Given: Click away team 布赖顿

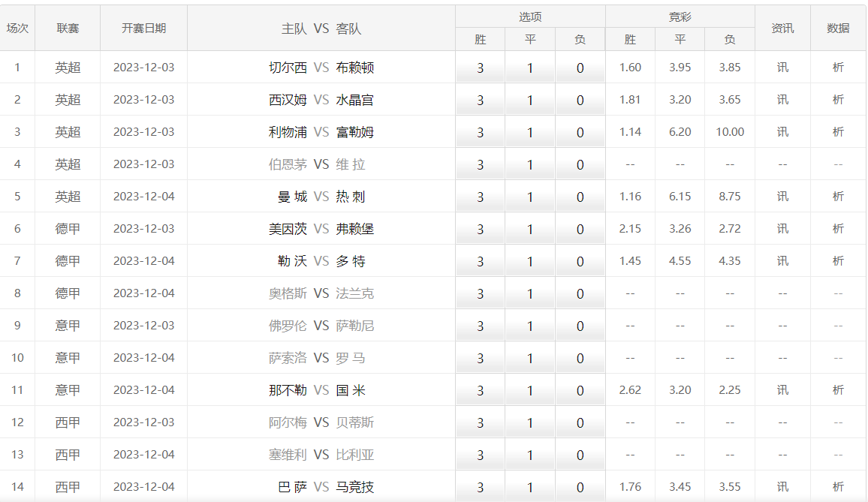Looking at the screenshot, I should click(355, 68).
